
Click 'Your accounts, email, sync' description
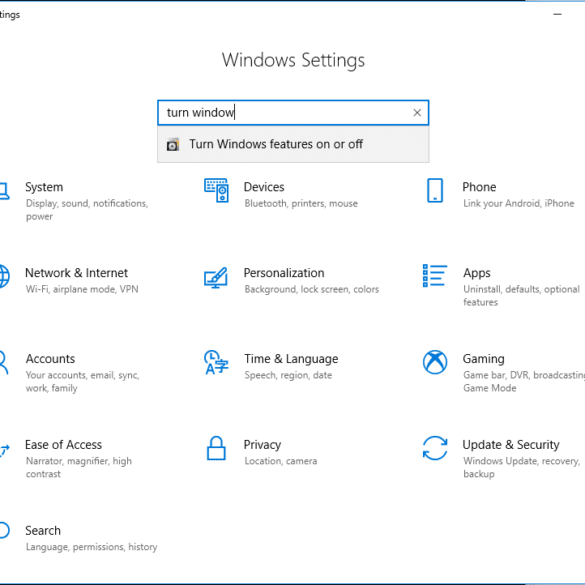click(x=82, y=375)
